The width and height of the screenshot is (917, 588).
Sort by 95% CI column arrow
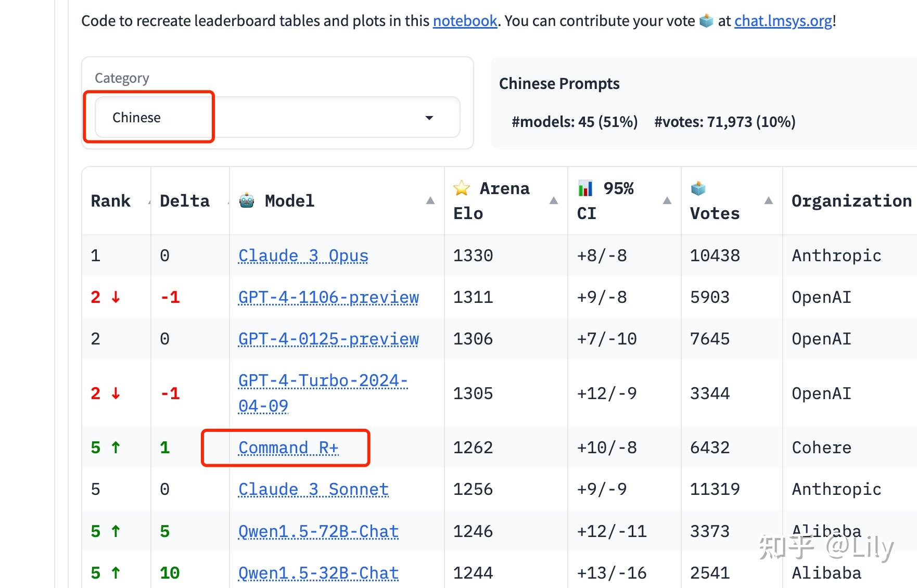(667, 201)
